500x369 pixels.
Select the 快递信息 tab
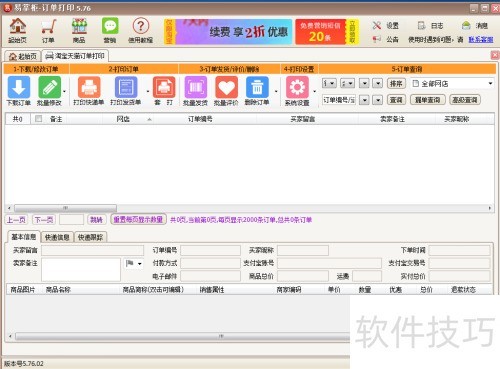coord(57,237)
